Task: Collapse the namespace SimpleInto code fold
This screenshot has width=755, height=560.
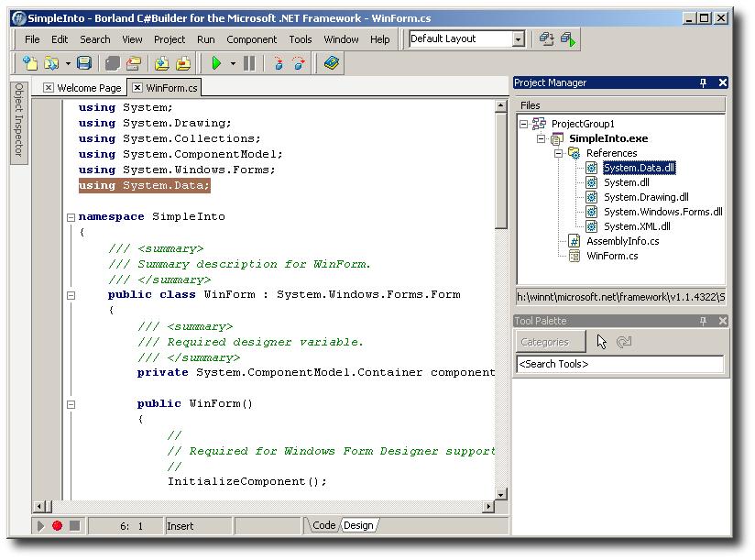Action: [71, 217]
